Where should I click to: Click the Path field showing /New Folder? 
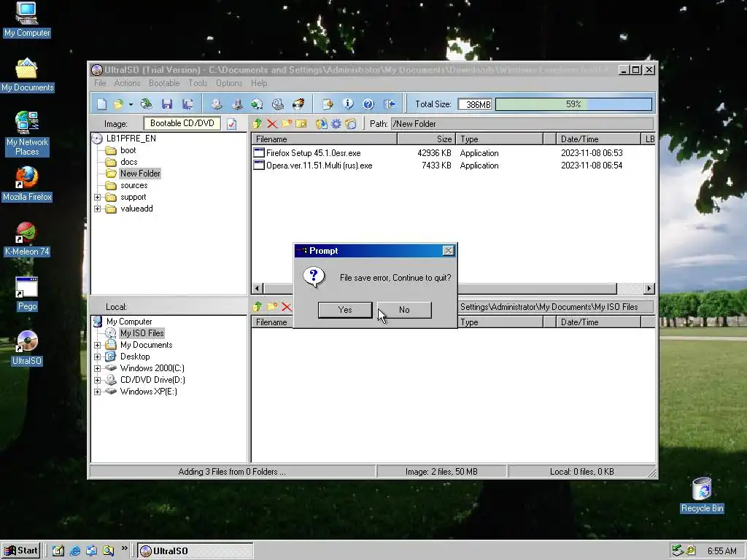point(522,124)
